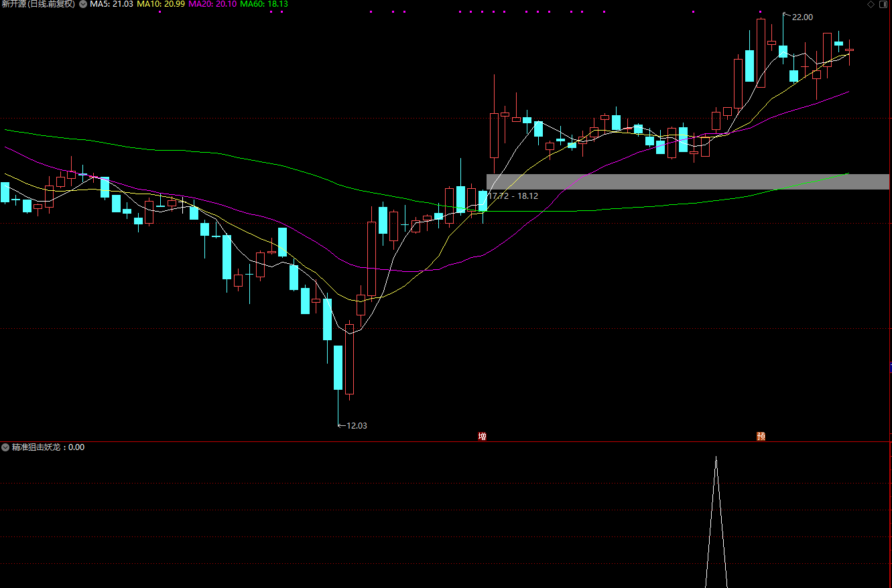This screenshot has width=892, height=588.
Task: Click the 精准狙击妖龙：0.00 indicator label
Action: point(48,447)
